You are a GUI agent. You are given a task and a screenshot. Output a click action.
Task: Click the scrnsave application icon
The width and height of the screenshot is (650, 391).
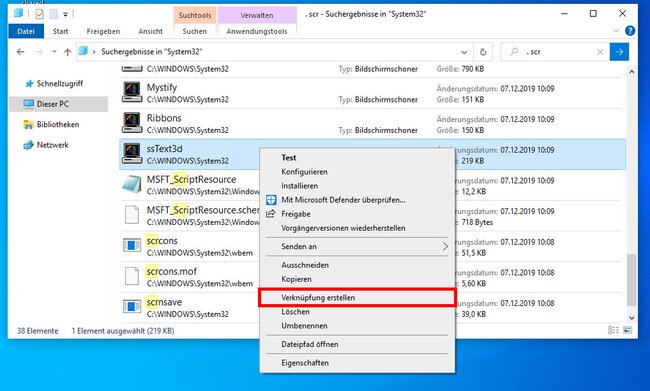click(132, 307)
